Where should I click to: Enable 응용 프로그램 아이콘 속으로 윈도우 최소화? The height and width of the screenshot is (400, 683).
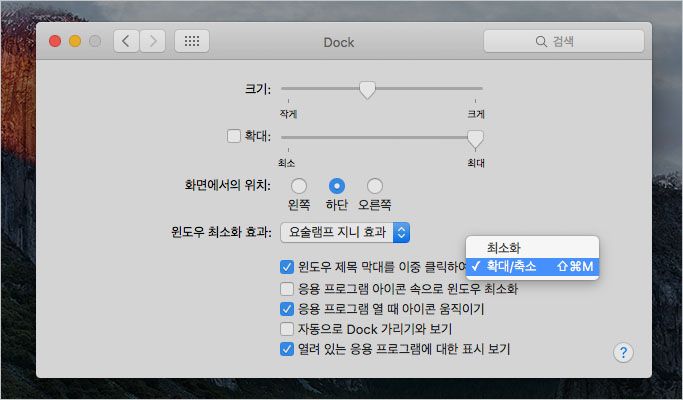pyautogui.click(x=287, y=288)
